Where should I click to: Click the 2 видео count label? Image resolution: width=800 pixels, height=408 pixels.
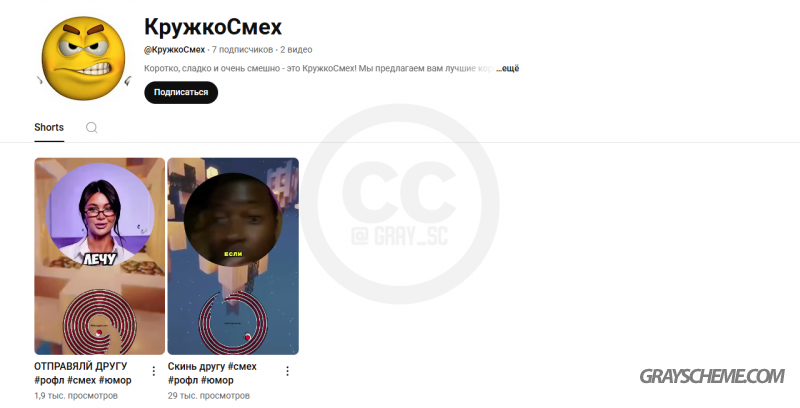296,50
